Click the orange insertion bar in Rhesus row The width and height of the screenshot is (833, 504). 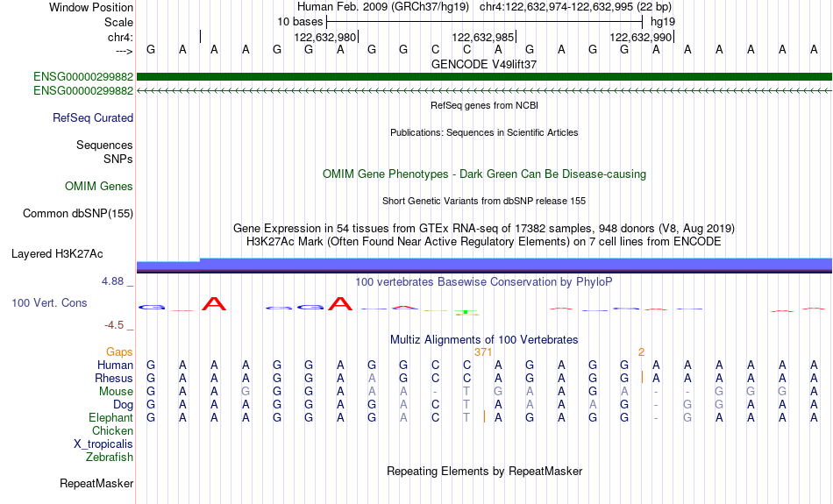click(x=642, y=378)
